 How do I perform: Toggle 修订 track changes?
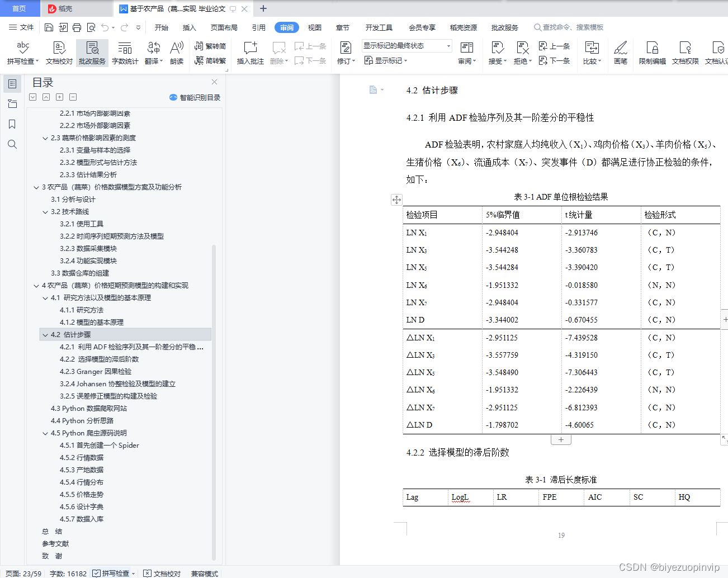(346, 53)
